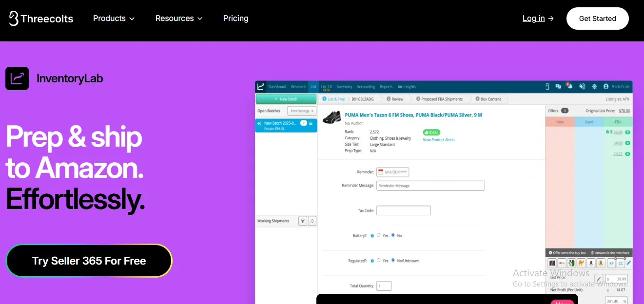This screenshot has width=644, height=304.
Task: Click the Marie Curie user avatar icon
Action: point(606,87)
